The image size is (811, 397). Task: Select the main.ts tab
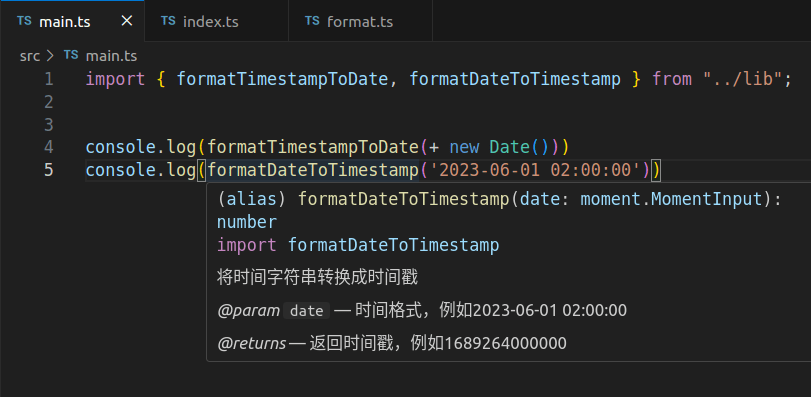click(72, 21)
